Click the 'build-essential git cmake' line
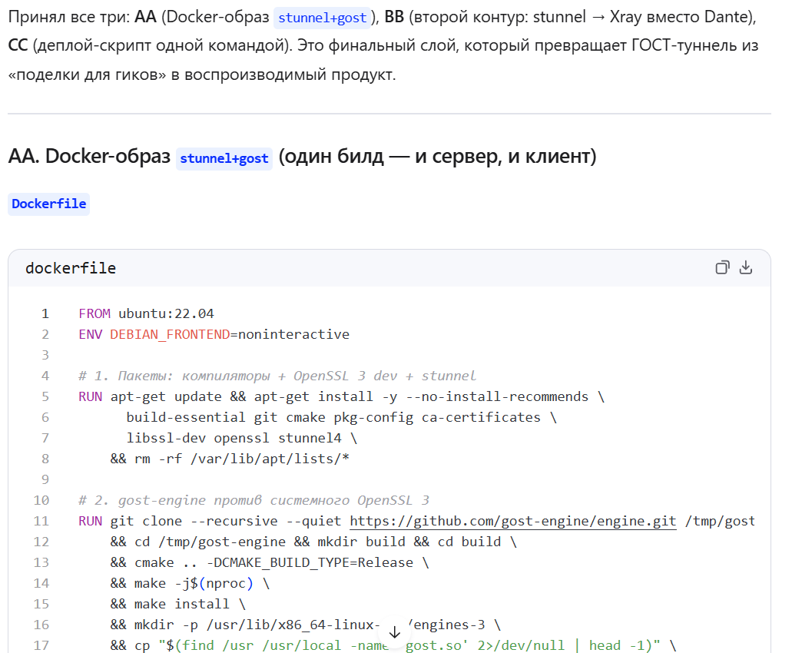 point(341,417)
